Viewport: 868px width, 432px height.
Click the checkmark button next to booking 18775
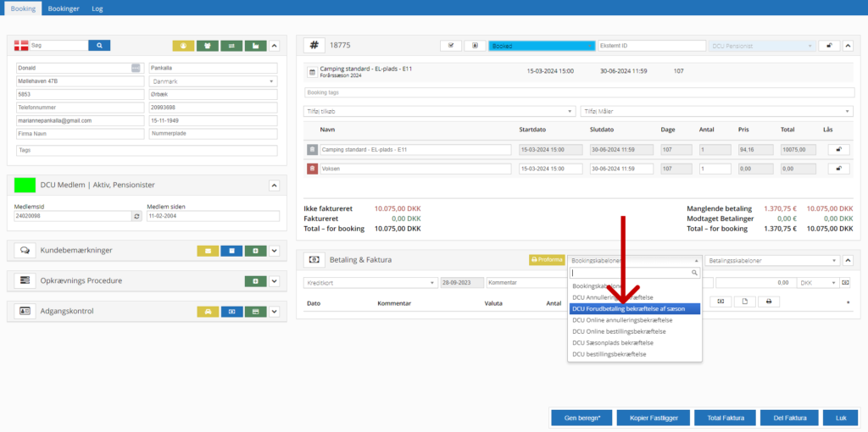coord(451,45)
